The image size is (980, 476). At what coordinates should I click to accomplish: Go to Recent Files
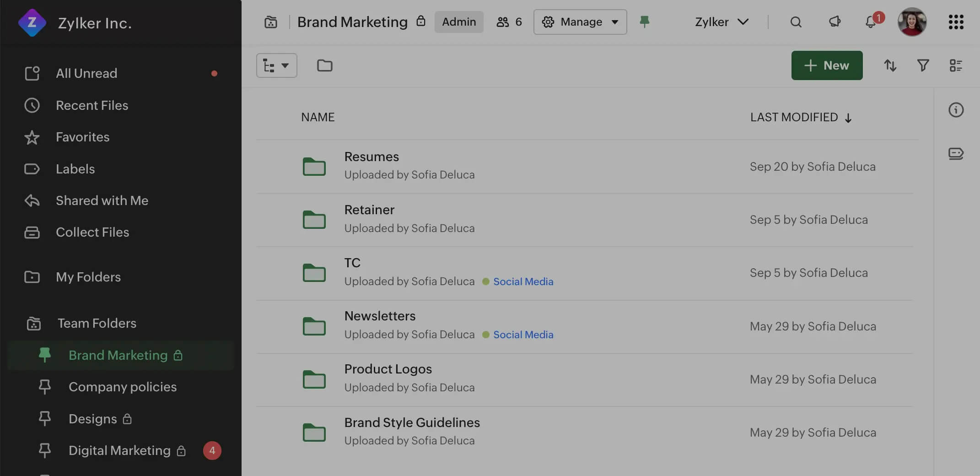click(x=92, y=105)
